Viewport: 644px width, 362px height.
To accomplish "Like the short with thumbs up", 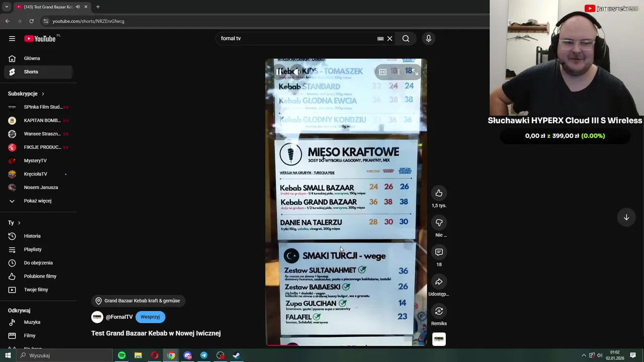I will click(x=439, y=193).
